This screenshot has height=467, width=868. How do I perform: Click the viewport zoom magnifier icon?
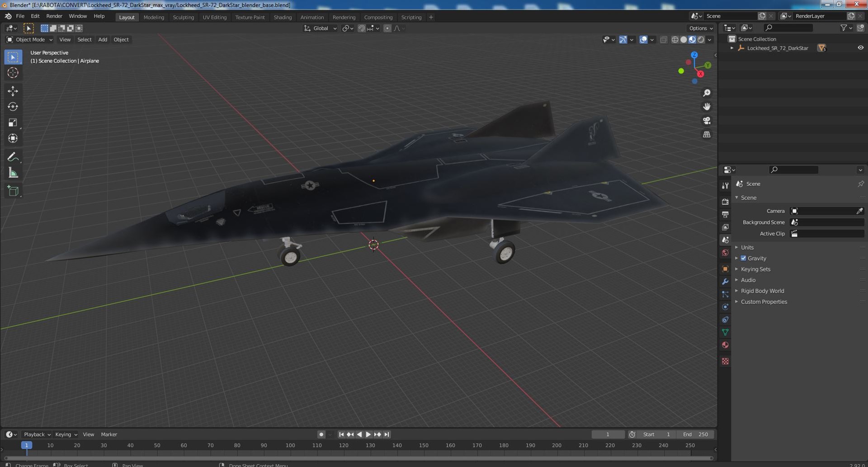click(707, 93)
